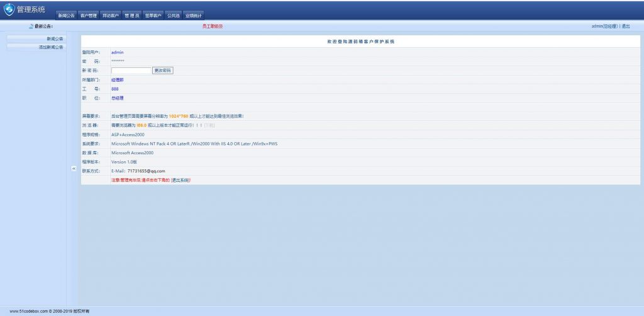Click the 退出 link at top right

626,26
